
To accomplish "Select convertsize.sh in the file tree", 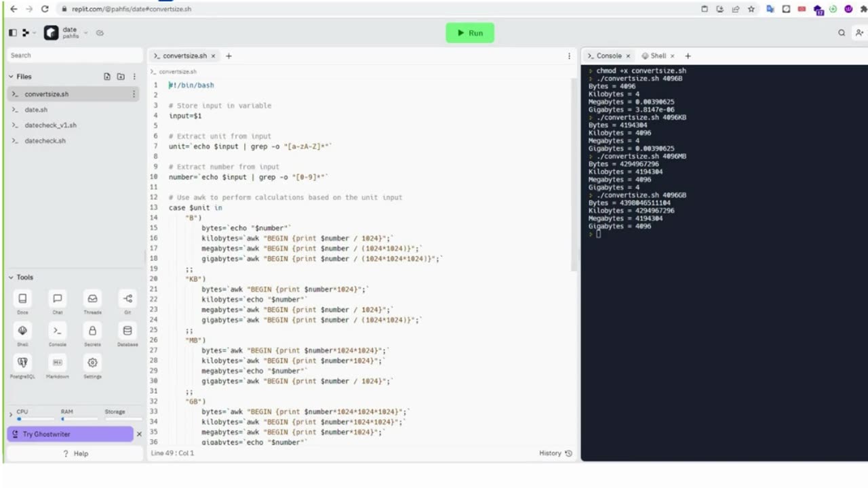I will (73, 94).
